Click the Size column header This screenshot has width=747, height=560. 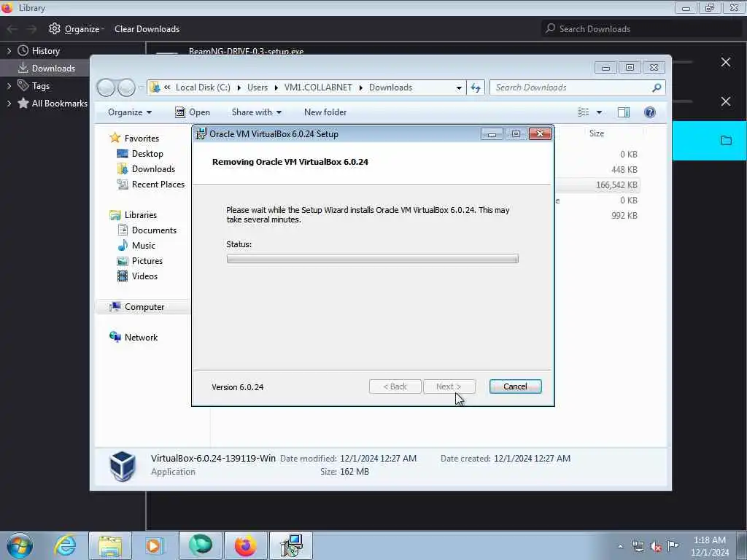(597, 133)
